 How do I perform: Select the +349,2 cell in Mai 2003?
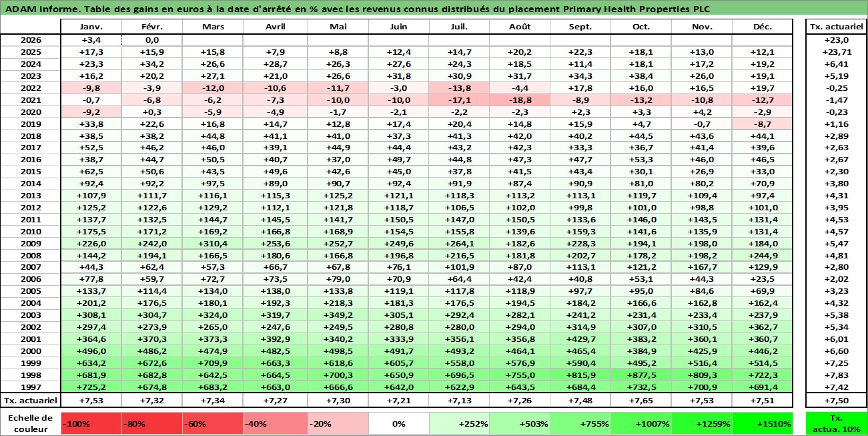point(338,315)
